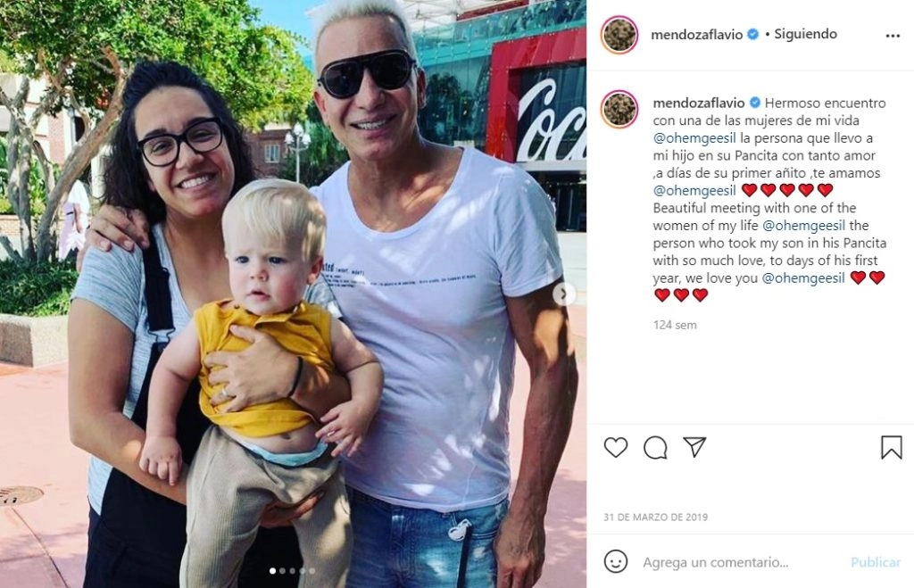
Task: Open the 31 DE MARZO DE 2019 date link
Action: pyautogui.click(x=656, y=517)
